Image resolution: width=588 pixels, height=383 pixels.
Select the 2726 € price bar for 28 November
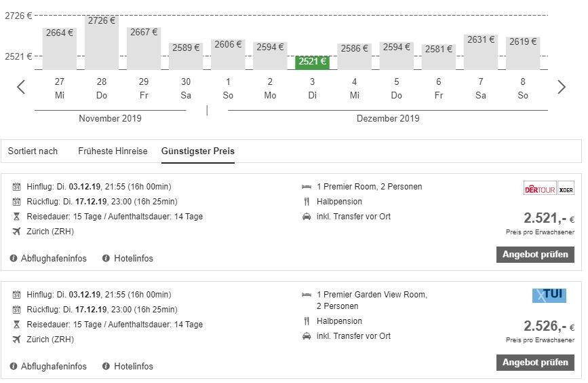(x=102, y=42)
